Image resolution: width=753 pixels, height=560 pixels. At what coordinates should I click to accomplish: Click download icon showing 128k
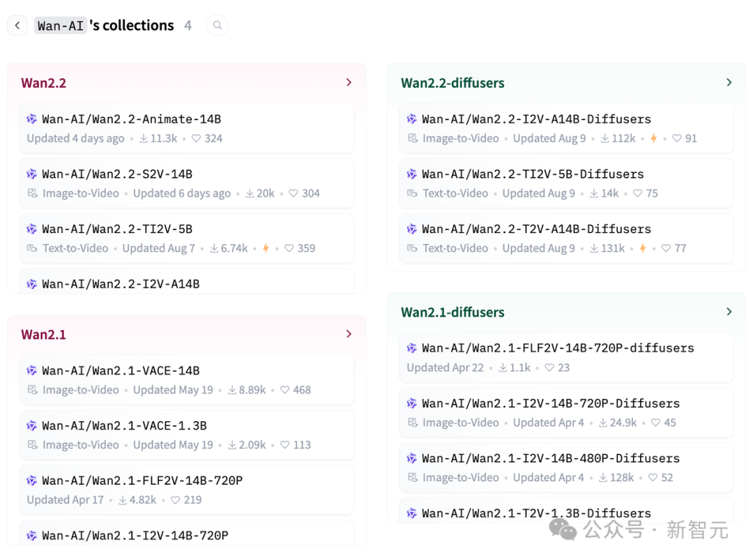coord(603,478)
